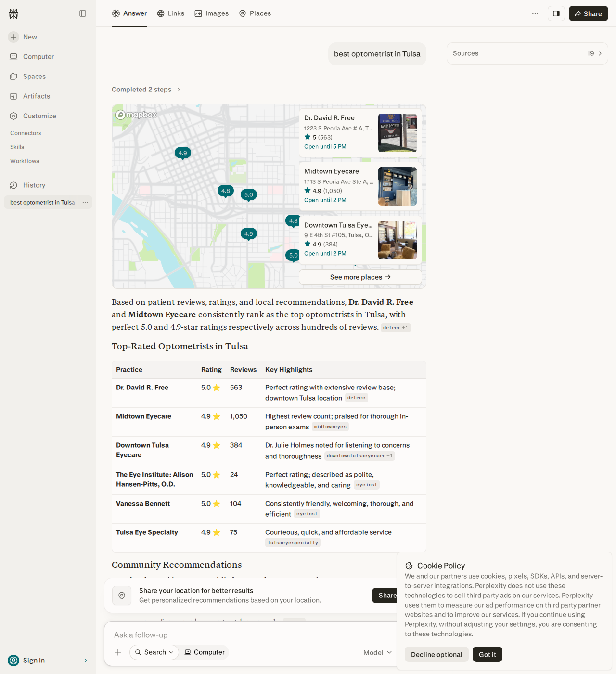The image size is (616, 674).
Task: Click the plus attach icon in follow-up box
Action: coord(118,652)
